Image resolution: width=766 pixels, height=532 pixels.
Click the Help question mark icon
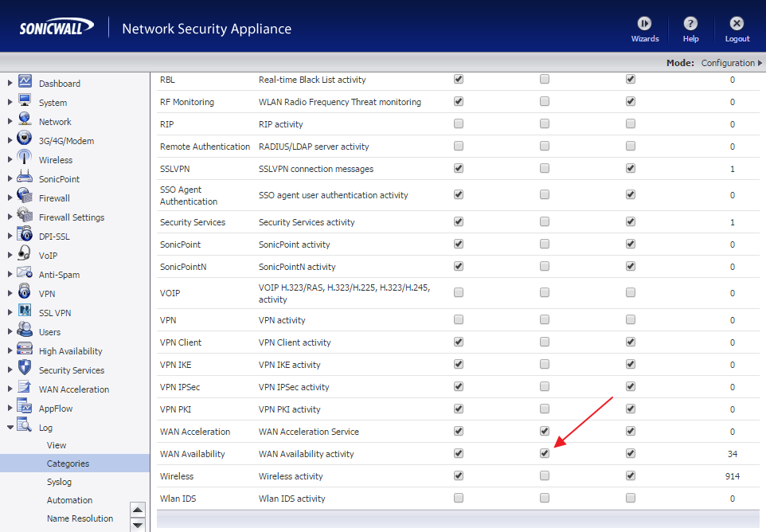[x=690, y=23]
